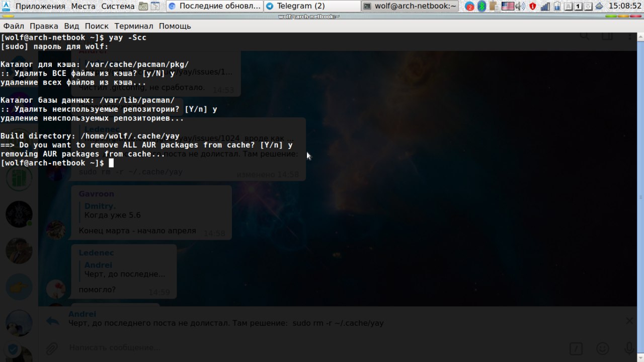
Task: Open the Система panel menu
Action: (x=118, y=6)
